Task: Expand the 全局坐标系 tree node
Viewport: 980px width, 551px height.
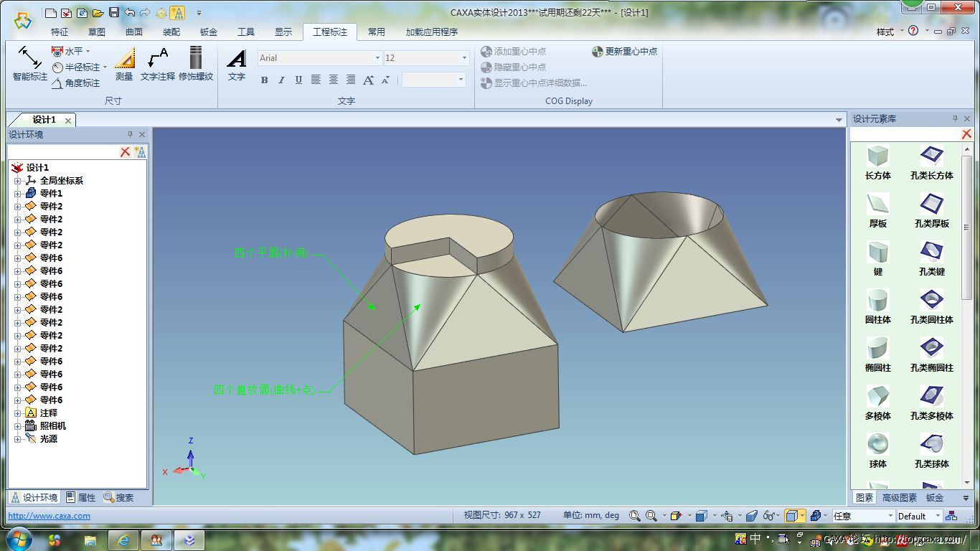Action: 17,181
